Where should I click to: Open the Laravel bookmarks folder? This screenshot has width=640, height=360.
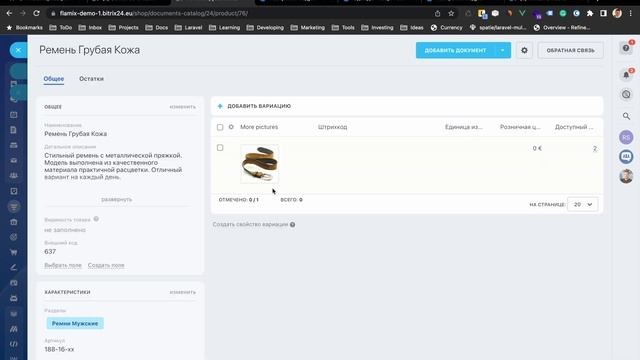coord(189,28)
